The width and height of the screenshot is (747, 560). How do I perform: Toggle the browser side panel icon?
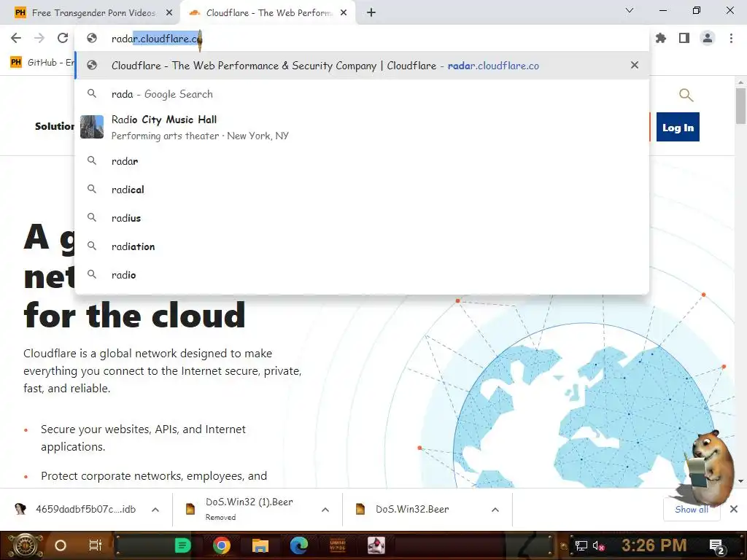684,38
